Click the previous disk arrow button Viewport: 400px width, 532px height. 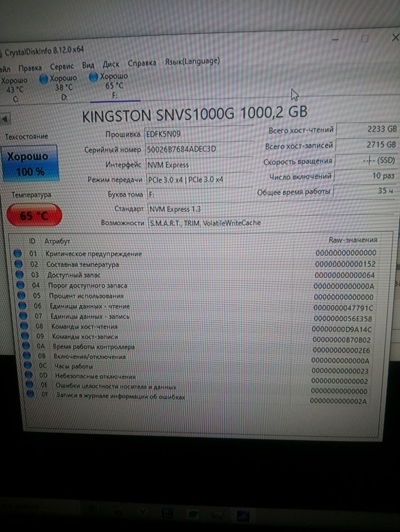[x=5, y=119]
